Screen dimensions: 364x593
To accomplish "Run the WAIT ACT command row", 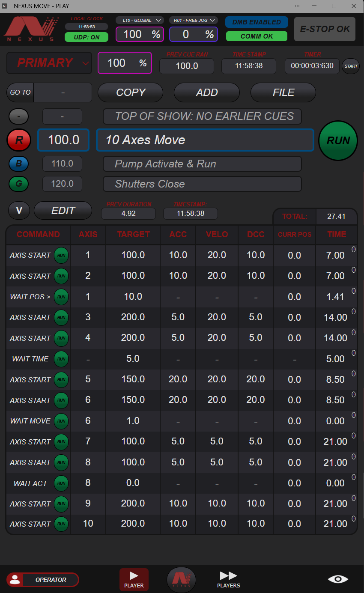I will click(61, 483).
